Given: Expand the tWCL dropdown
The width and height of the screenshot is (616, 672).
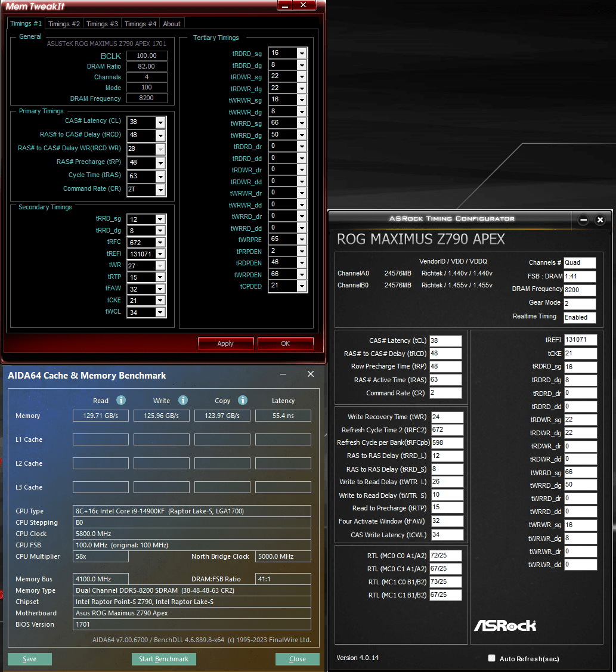Looking at the screenshot, I should click(160, 312).
